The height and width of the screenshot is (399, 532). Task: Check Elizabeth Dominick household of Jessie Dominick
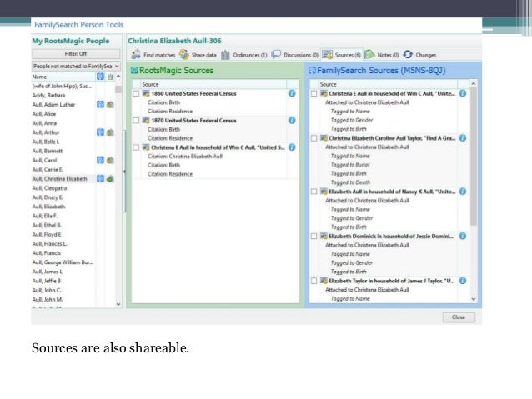(x=314, y=237)
